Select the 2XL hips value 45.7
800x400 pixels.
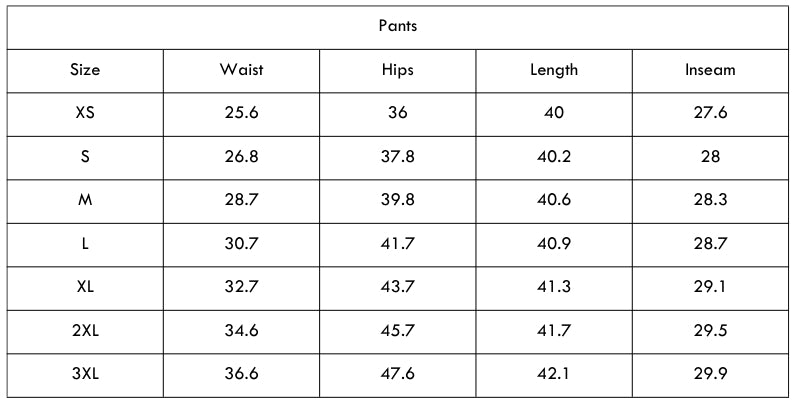point(398,331)
